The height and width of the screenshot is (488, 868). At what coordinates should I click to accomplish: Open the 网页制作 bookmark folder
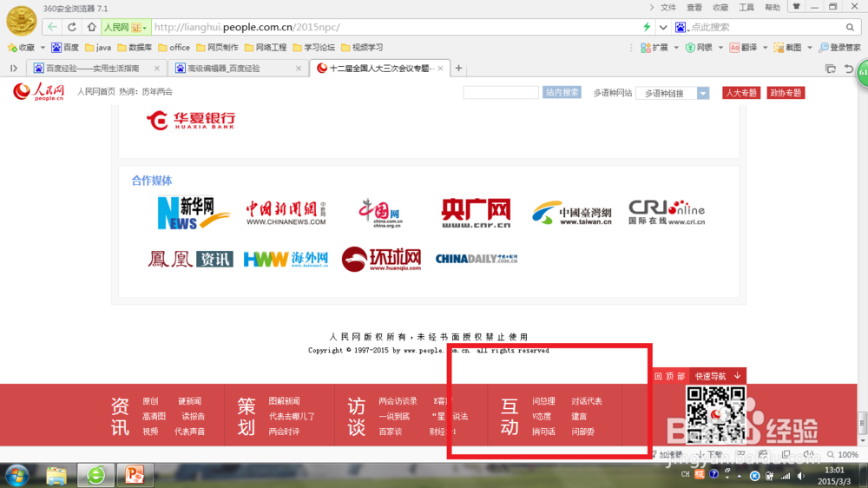[x=218, y=48]
